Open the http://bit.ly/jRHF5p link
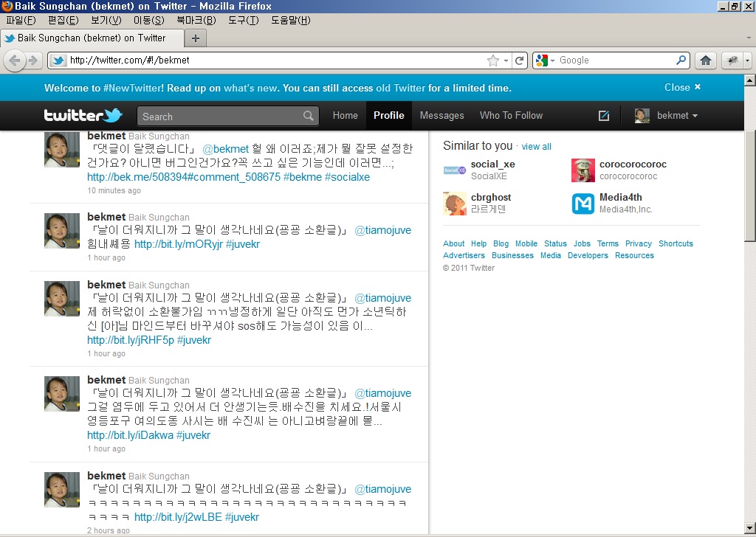This screenshot has height=537, width=756. point(130,340)
